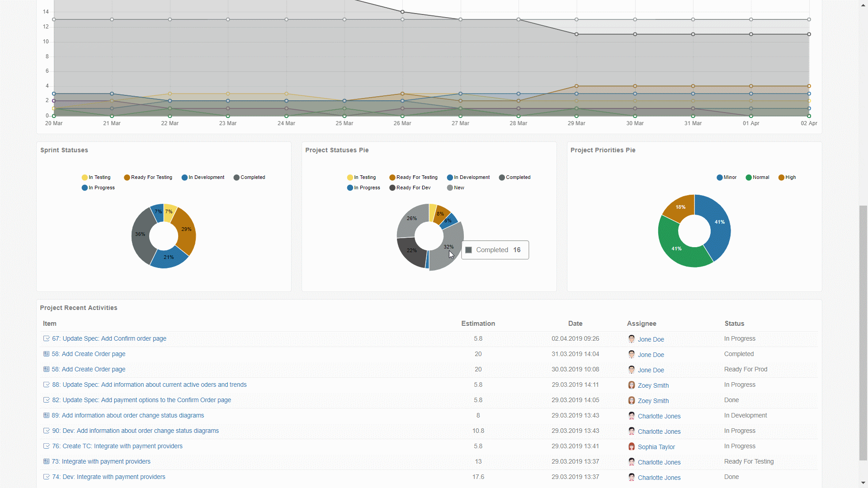Open the Zoey Smith assignee link
Viewport: 868px width, 488px height.
pos(653,385)
